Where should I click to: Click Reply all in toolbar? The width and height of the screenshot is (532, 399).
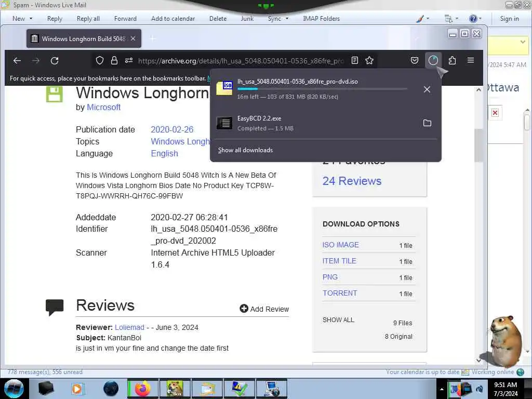[x=88, y=19]
